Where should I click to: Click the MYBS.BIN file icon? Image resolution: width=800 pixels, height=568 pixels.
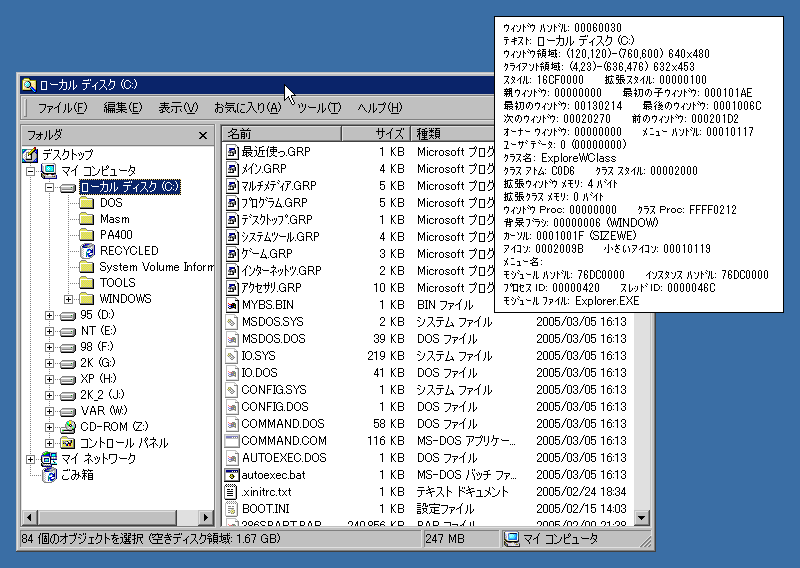[x=232, y=305]
